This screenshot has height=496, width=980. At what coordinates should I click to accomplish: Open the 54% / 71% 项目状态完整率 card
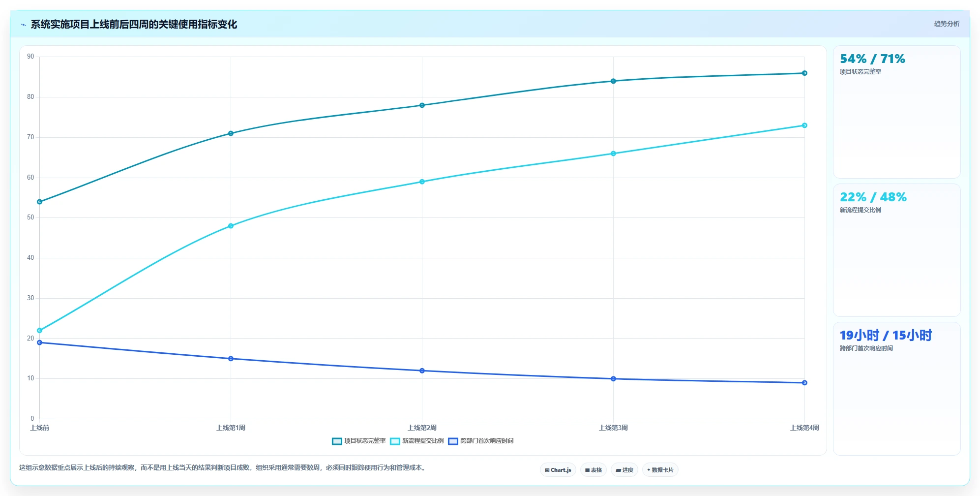pyautogui.click(x=896, y=112)
